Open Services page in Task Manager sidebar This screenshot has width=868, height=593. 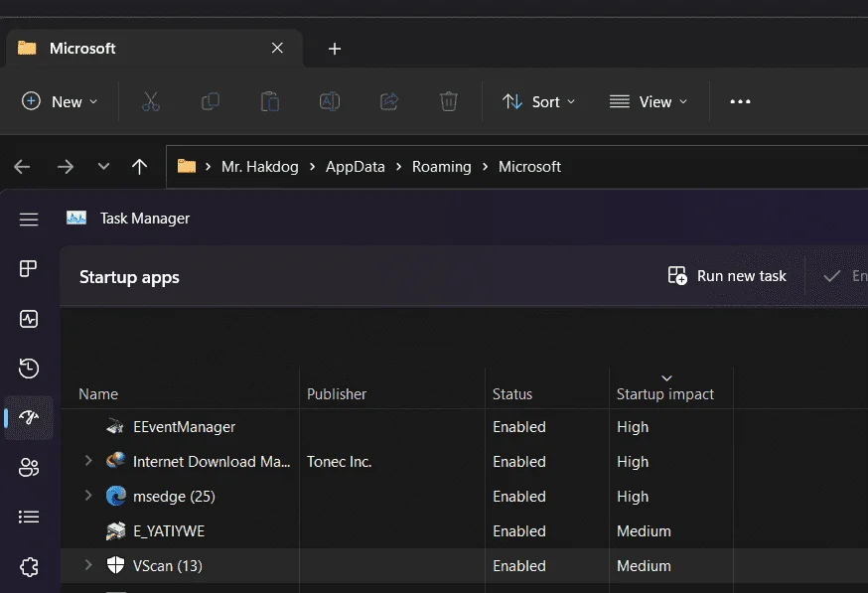coord(29,567)
